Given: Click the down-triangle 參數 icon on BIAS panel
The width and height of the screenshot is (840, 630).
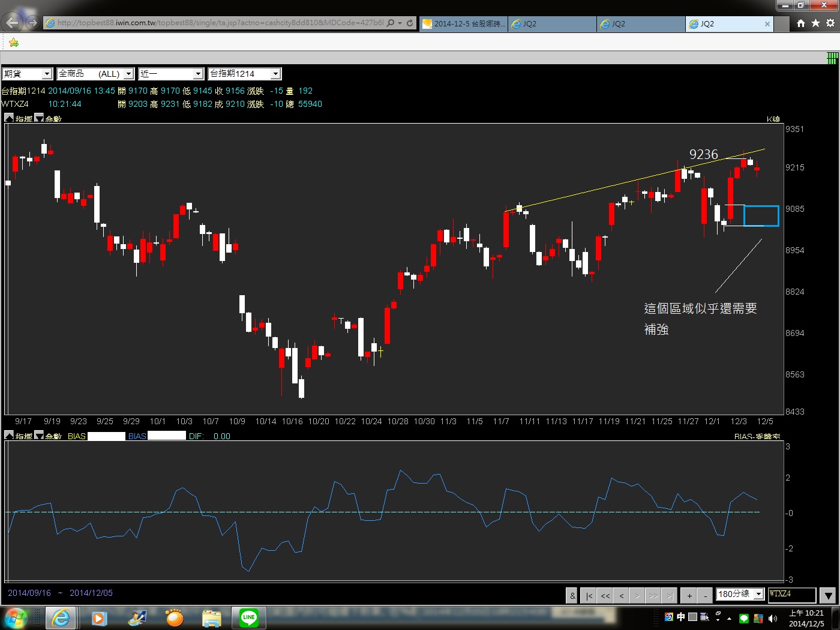Looking at the screenshot, I should point(39,435).
